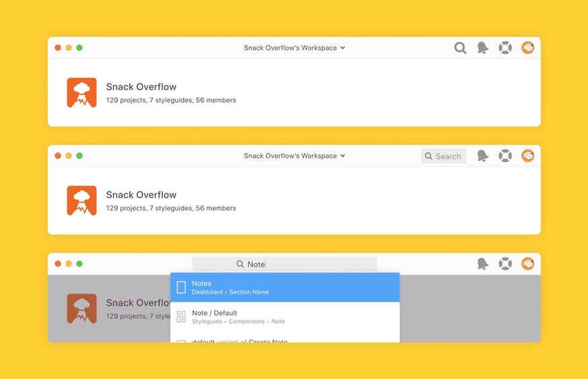588x379 pixels.
Task: Click the search field containing "Note"
Action: [285, 264]
